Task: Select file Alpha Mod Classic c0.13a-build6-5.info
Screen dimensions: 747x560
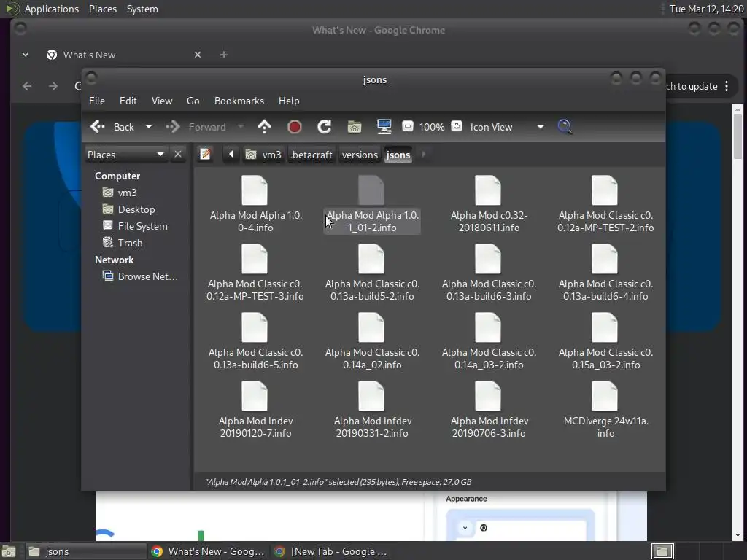Action: coord(255,341)
